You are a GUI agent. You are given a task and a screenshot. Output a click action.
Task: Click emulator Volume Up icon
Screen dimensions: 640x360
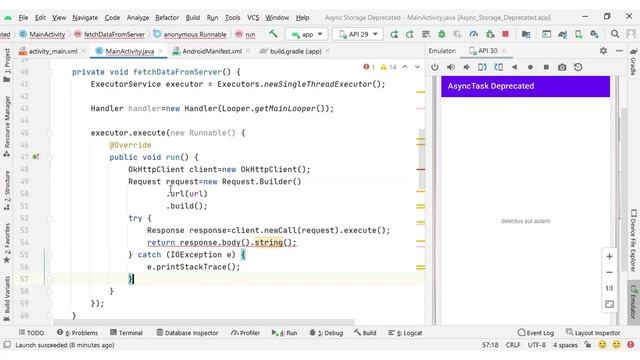[451, 67]
